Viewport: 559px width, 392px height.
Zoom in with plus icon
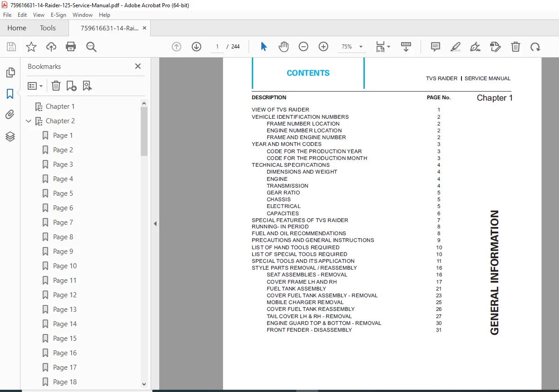[324, 47]
